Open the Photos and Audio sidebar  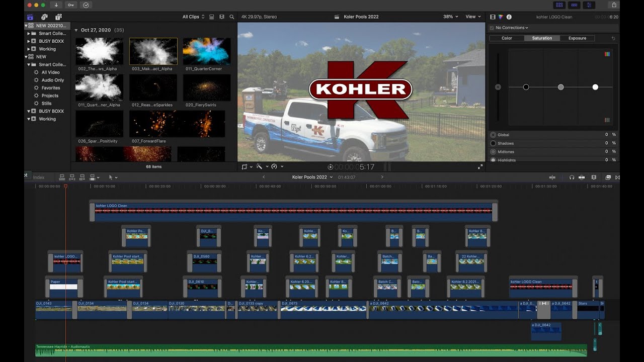(44, 17)
